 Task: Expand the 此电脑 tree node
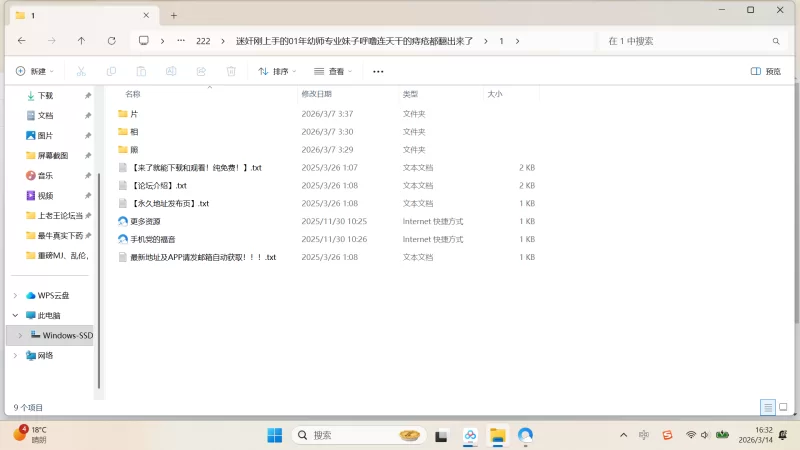[x=14, y=315]
